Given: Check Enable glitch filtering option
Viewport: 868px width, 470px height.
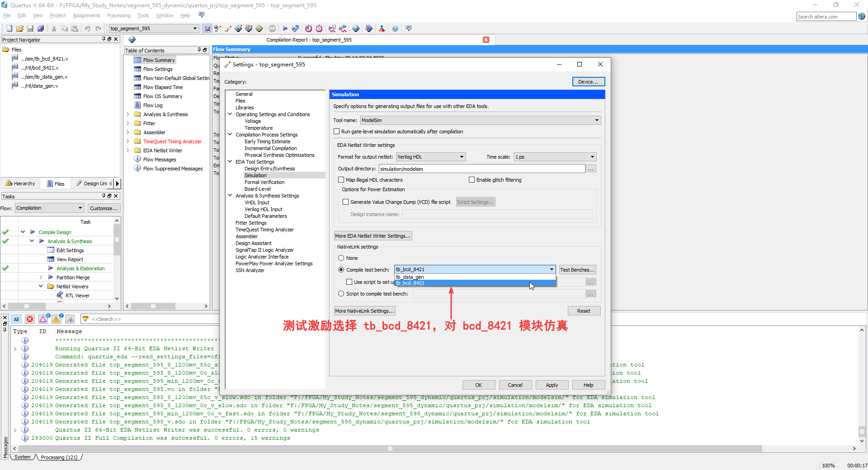Looking at the screenshot, I should [x=472, y=180].
